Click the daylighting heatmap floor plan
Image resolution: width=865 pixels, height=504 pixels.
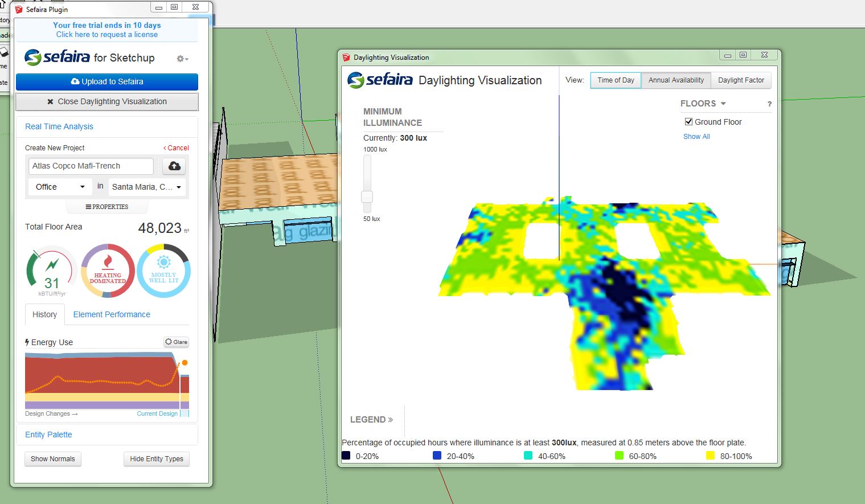pyautogui.click(x=604, y=293)
